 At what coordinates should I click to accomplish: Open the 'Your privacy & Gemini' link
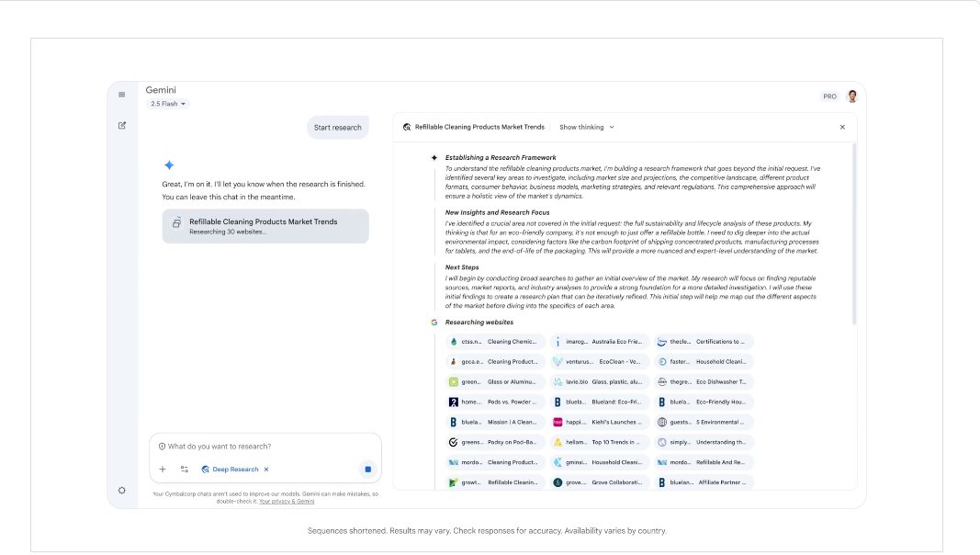click(287, 502)
